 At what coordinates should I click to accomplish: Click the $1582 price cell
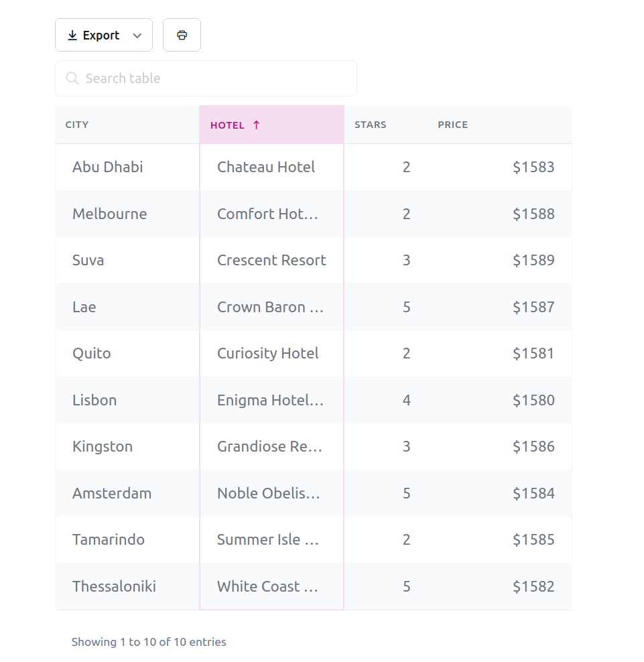coord(499,586)
